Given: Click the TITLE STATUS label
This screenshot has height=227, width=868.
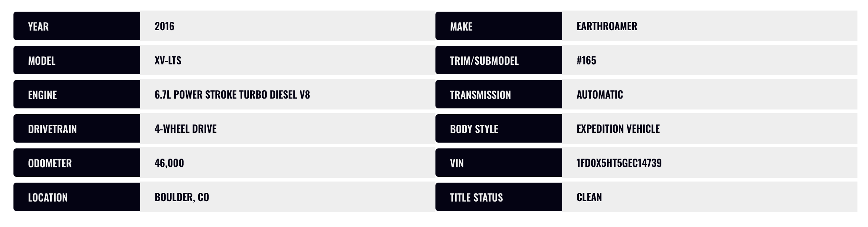Looking at the screenshot, I should tap(477, 197).
